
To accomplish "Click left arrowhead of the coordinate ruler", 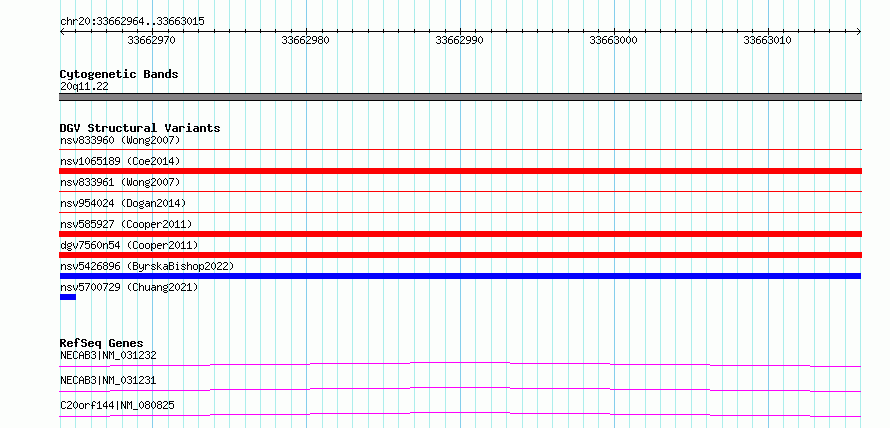I will [62, 32].
